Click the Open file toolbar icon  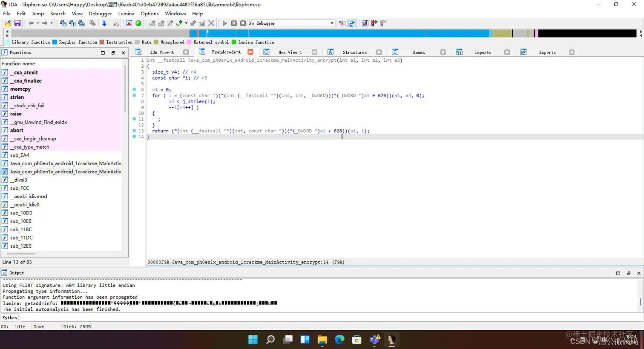[8, 23]
